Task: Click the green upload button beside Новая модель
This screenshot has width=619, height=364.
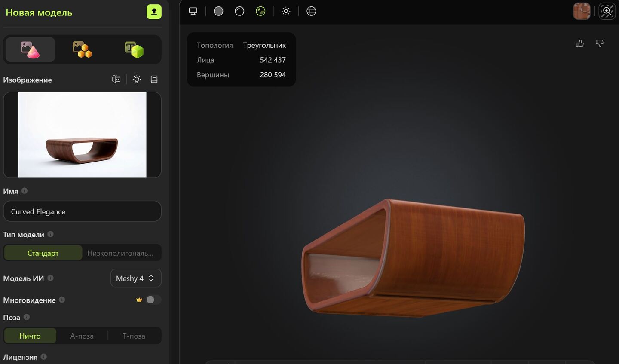Action: (154, 12)
